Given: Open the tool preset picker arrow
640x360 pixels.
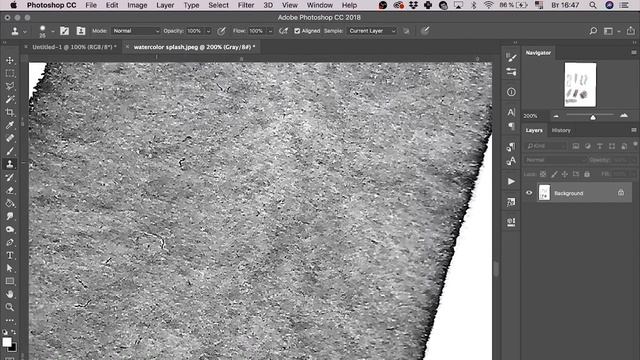Looking at the screenshot, I should (25, 31).
